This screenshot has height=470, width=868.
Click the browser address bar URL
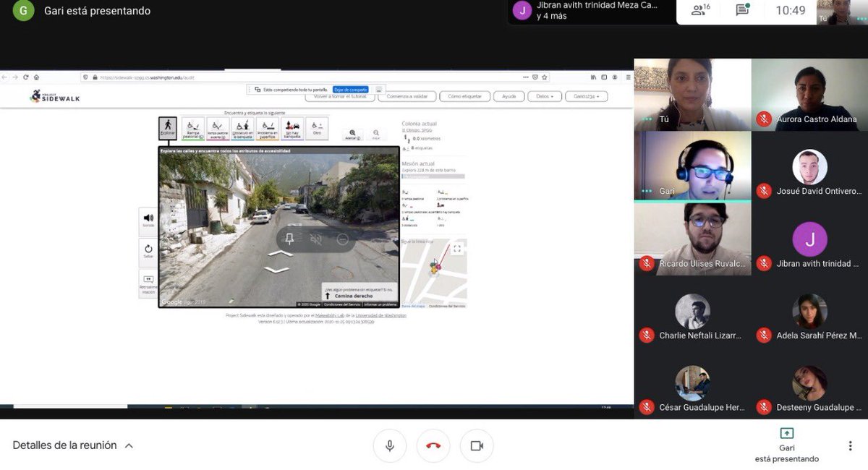pyautogui.click(x=148, y=77)
